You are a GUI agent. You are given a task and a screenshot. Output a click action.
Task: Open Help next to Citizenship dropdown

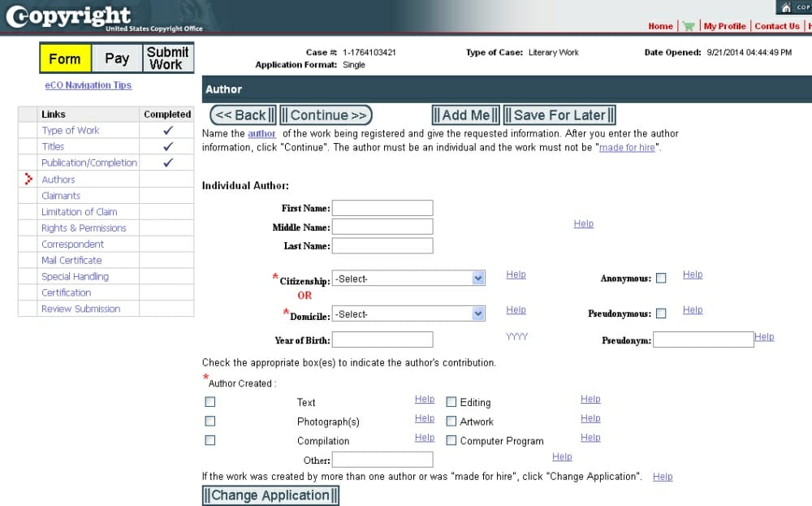(x=516, y=275)
